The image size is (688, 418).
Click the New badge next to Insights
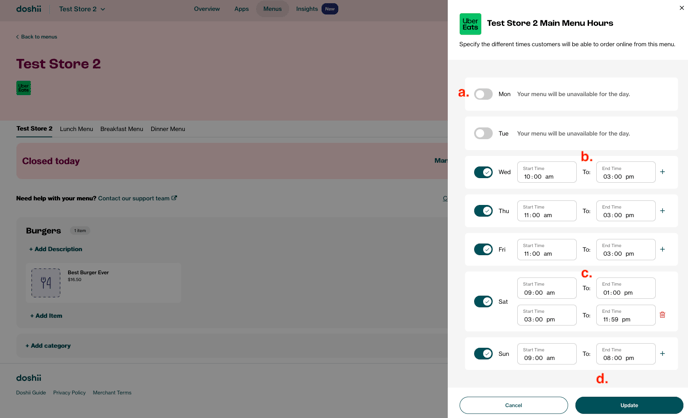point(330,9)
